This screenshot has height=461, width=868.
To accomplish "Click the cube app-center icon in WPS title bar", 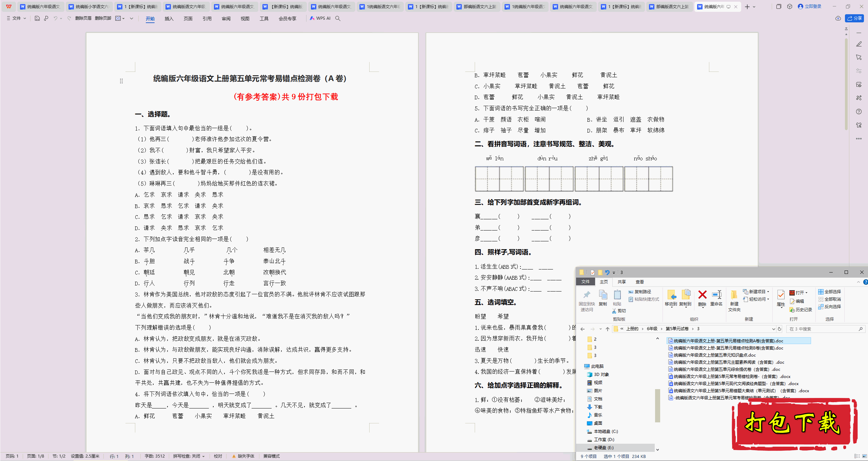I will (x=790, y=6).
